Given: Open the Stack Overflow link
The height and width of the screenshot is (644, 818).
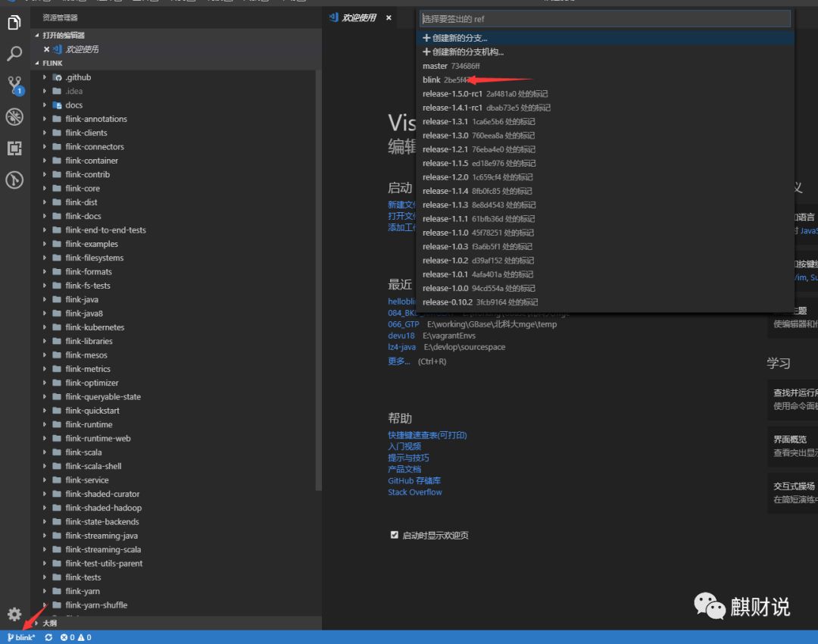Looking at the screenshot, I should [x=415, y=492].
